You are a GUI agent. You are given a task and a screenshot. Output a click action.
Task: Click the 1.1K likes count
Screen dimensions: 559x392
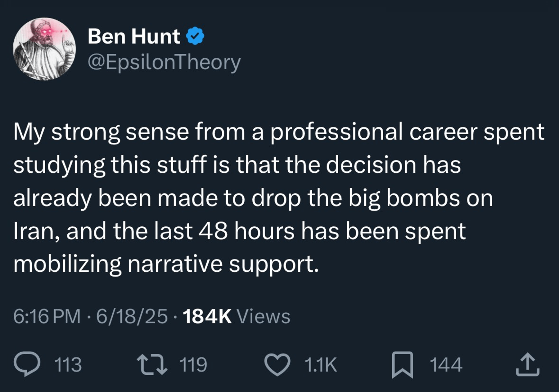(x=321, y=365)
